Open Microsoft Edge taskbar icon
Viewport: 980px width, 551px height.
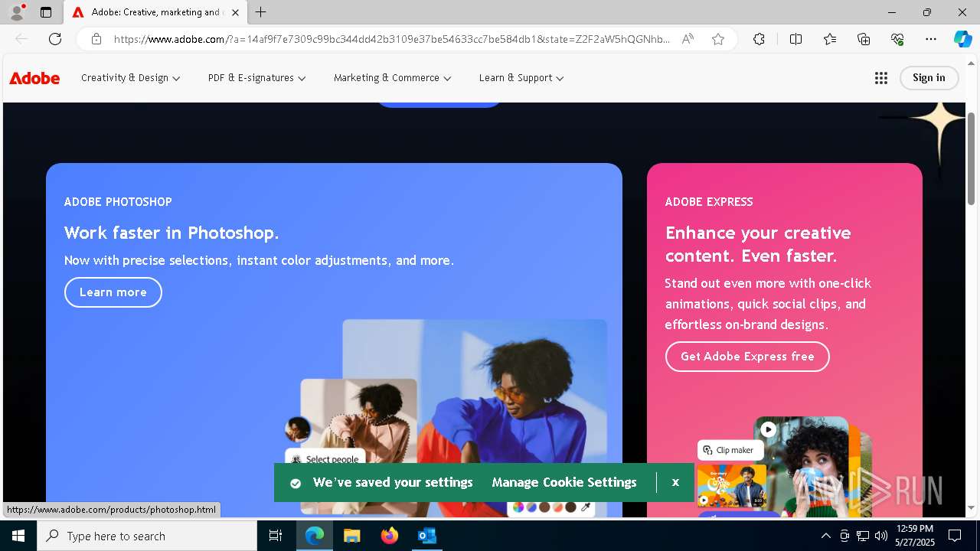coord(315,536)
